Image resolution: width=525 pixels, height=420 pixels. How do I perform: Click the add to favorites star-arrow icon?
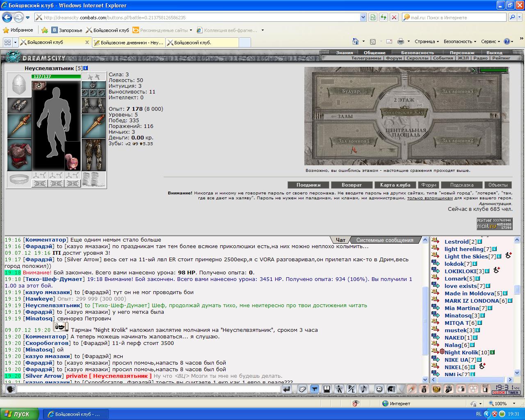[x=45, y=30]
